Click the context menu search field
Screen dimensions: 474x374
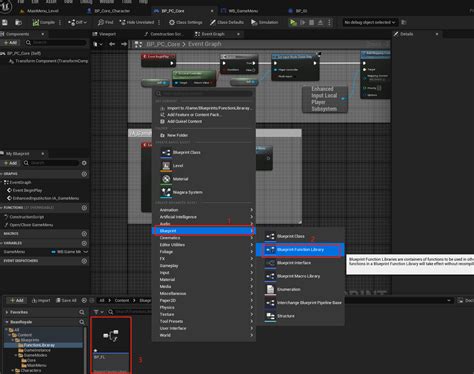204,94
